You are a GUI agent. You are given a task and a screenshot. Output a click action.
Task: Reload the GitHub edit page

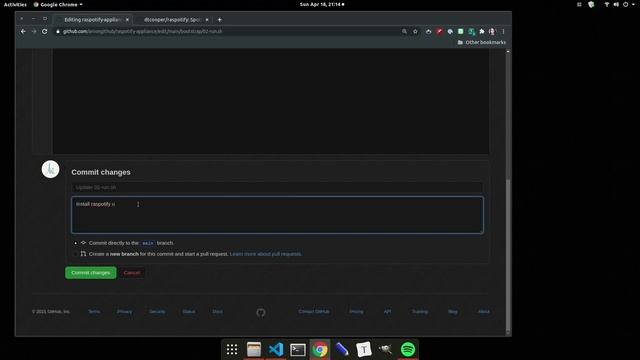click(44, 31)
